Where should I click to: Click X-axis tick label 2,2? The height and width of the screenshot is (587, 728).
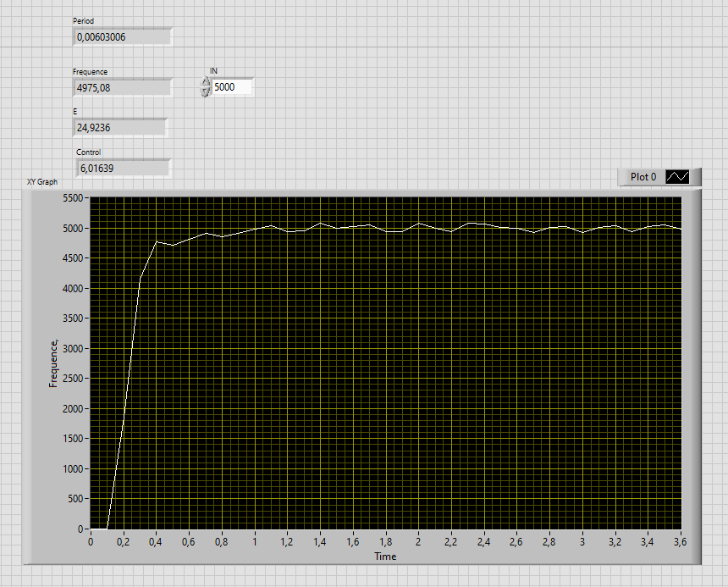pos(451,542)
